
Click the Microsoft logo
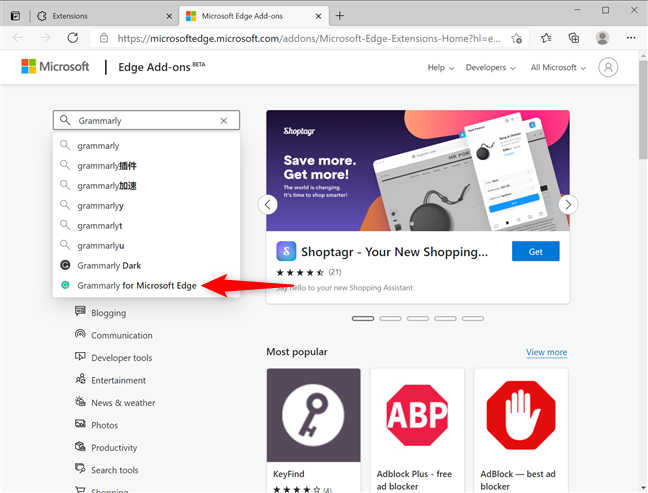click(55, 67)
